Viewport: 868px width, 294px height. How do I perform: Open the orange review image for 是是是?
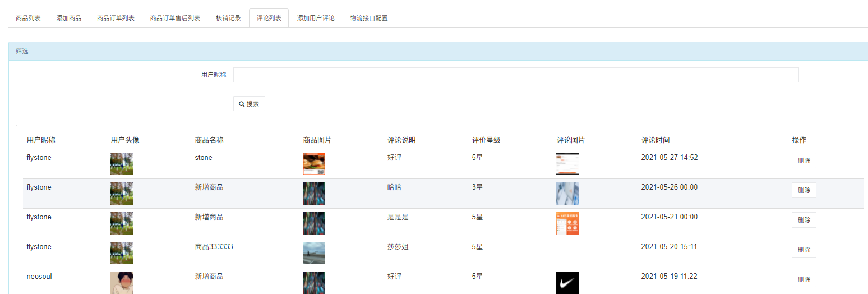[567, 223]
